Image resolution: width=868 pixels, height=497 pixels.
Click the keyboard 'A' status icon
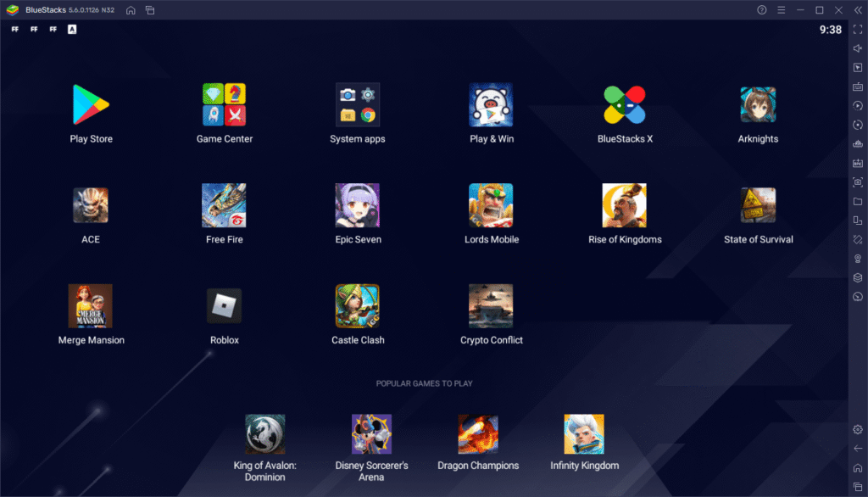[72, 30]
